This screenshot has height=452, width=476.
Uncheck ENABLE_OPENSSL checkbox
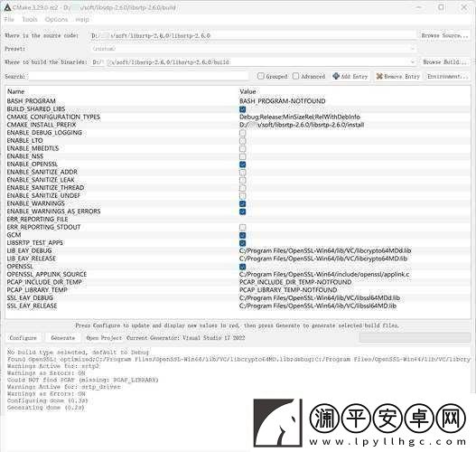tap(242, 165)
